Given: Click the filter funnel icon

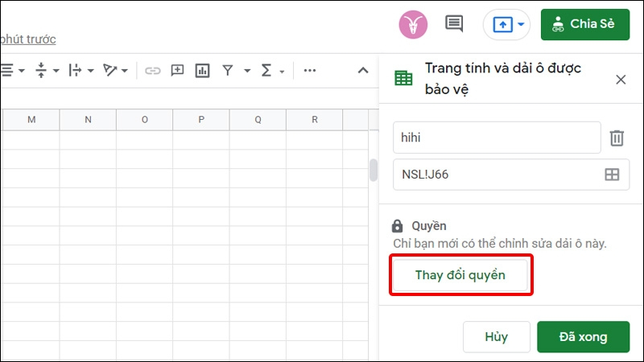Looking at the screenshot, I should coord(228,71).
